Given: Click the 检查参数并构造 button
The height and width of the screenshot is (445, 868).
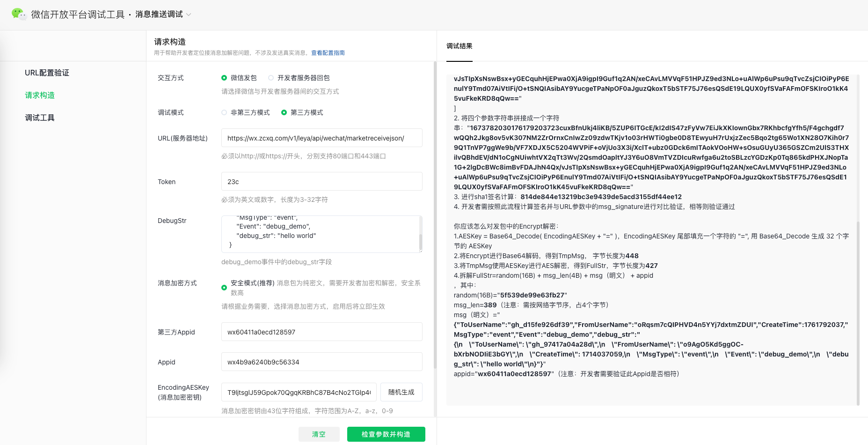Looking at the screenshot, I should (x=386, y=434).
